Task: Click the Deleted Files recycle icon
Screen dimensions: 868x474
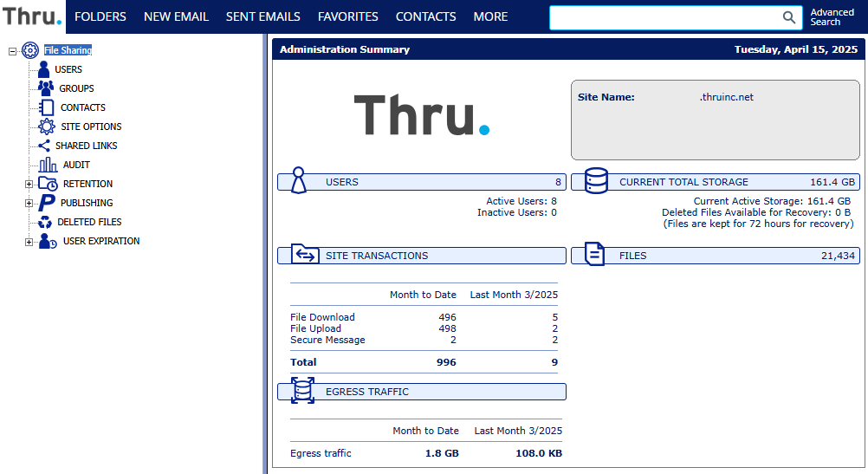Action: point(43,222)
